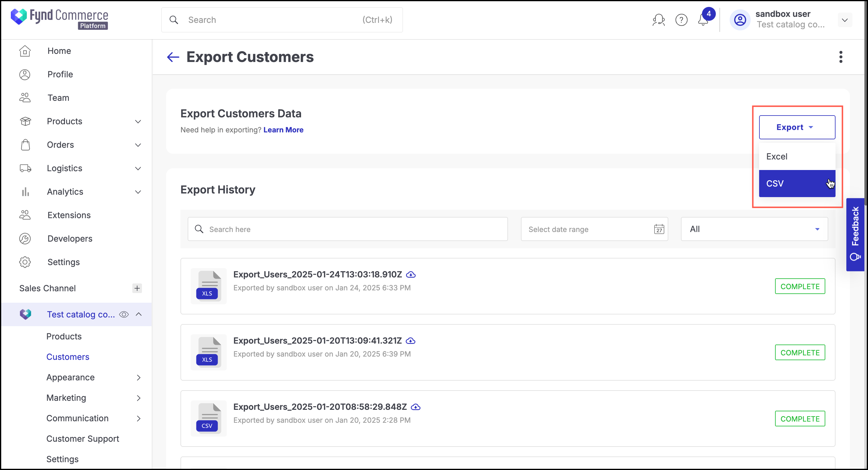Download Export_Users_2025-01-20T08:58 file via cloud icon

coord(416,407)
